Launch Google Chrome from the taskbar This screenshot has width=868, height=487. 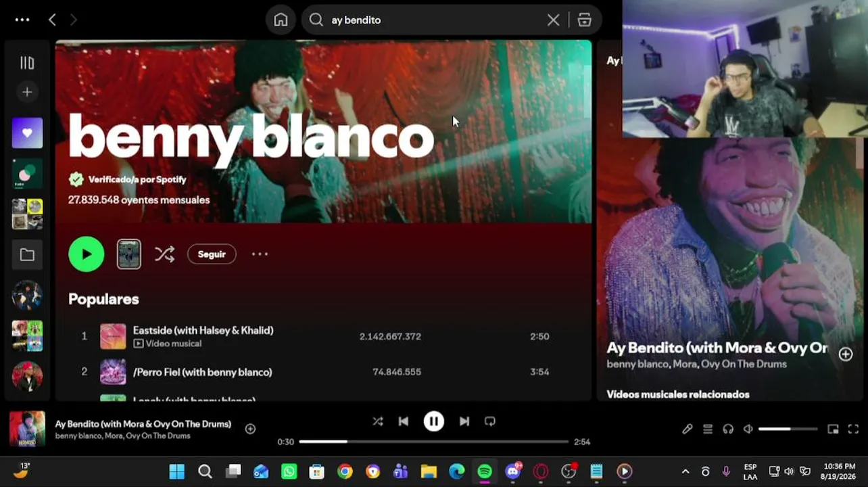[x=345, y=471]
